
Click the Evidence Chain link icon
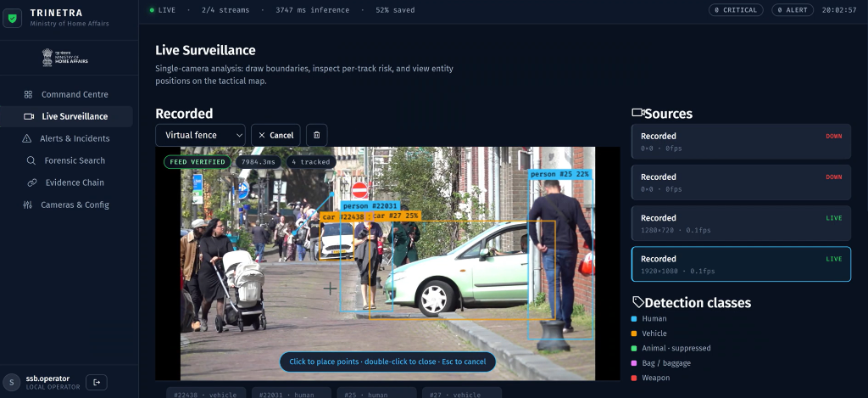32,182
